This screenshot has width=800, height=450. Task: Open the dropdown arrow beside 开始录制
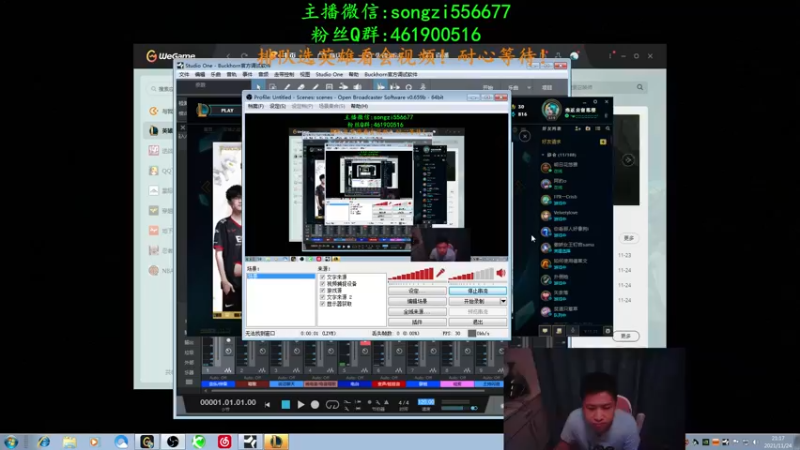[x=503, y=301]
